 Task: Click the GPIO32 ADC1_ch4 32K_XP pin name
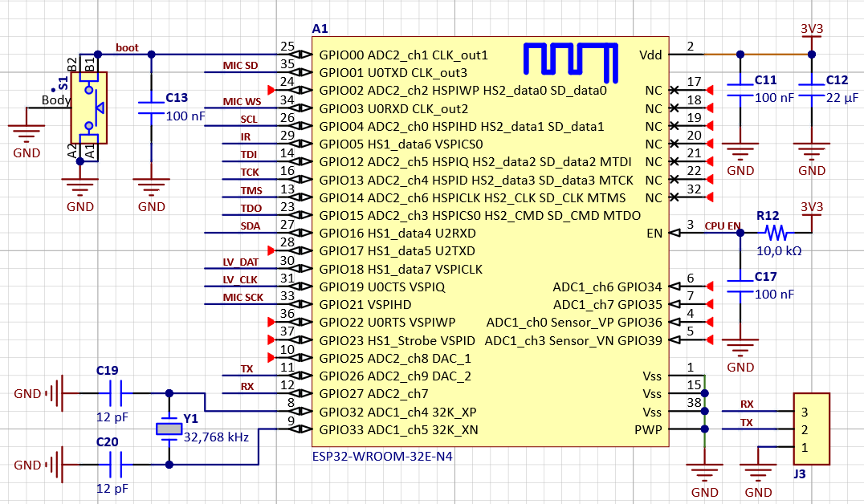click(x=397, y=412)
